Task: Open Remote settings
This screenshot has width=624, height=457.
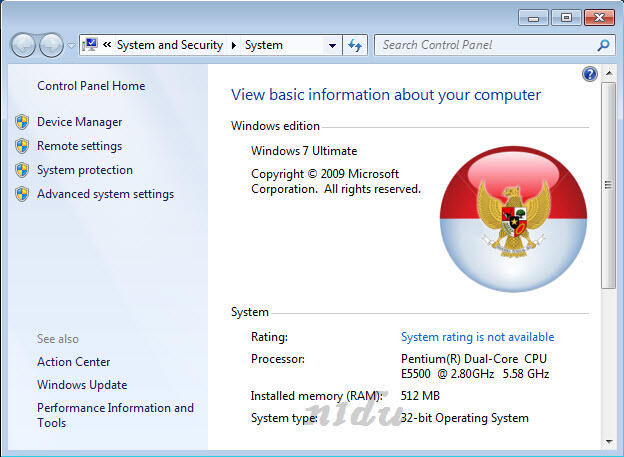Action: [x=80, y=146]
